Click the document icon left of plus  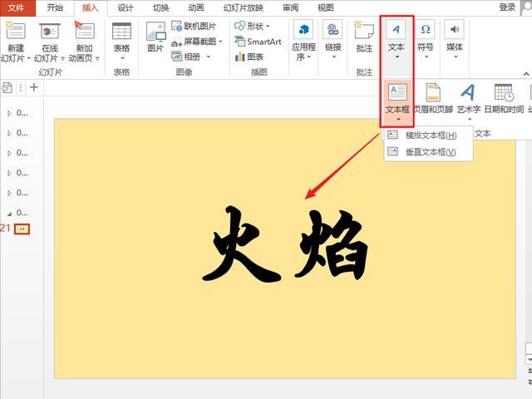point(7,87)
